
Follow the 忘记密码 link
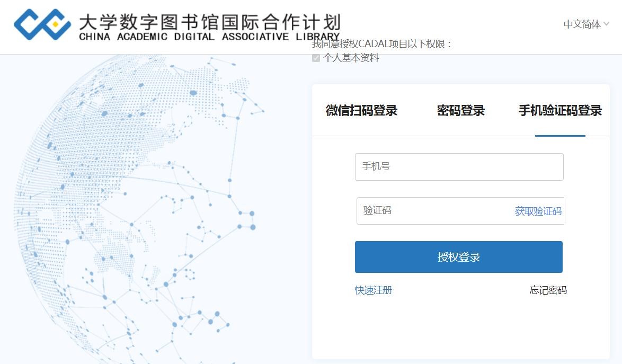point(548,290)
